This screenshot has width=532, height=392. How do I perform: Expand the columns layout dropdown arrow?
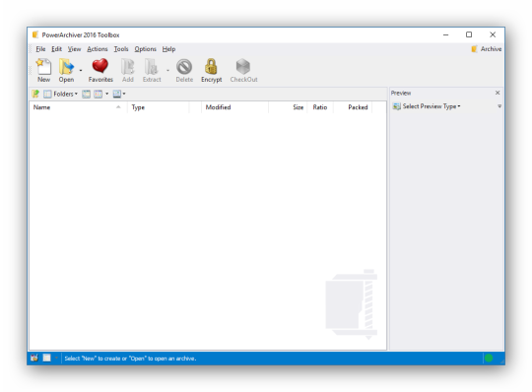click(106, 94)
